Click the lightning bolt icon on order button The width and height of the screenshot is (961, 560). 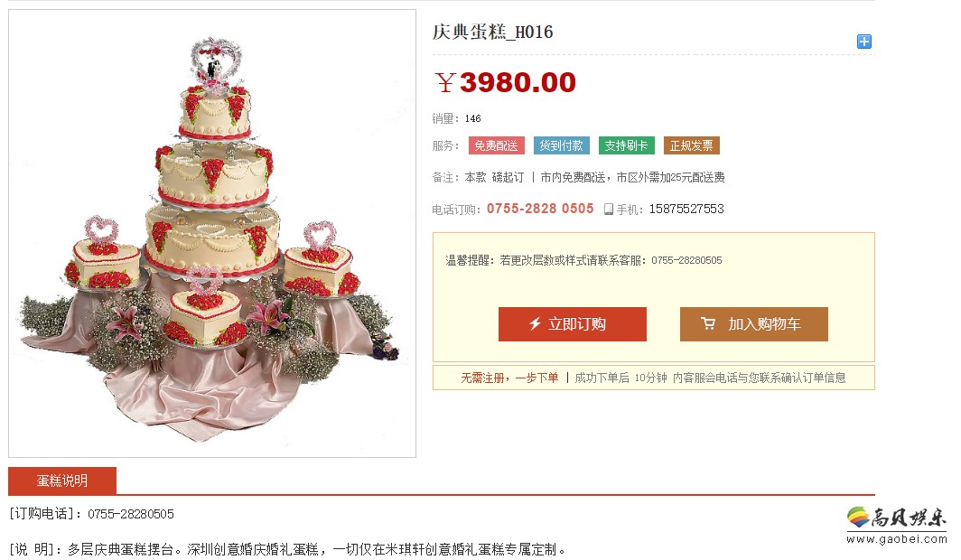pyautogui.click(x=535, y=323)
